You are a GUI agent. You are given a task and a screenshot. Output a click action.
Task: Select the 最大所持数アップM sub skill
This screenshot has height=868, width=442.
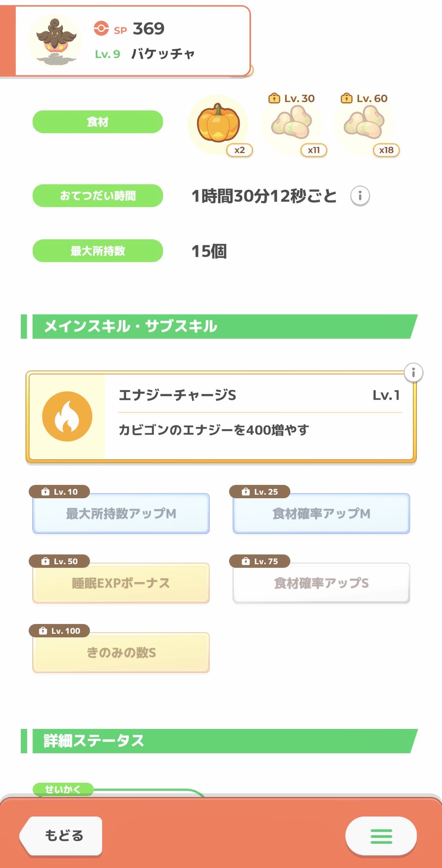[x=121, y=514]
